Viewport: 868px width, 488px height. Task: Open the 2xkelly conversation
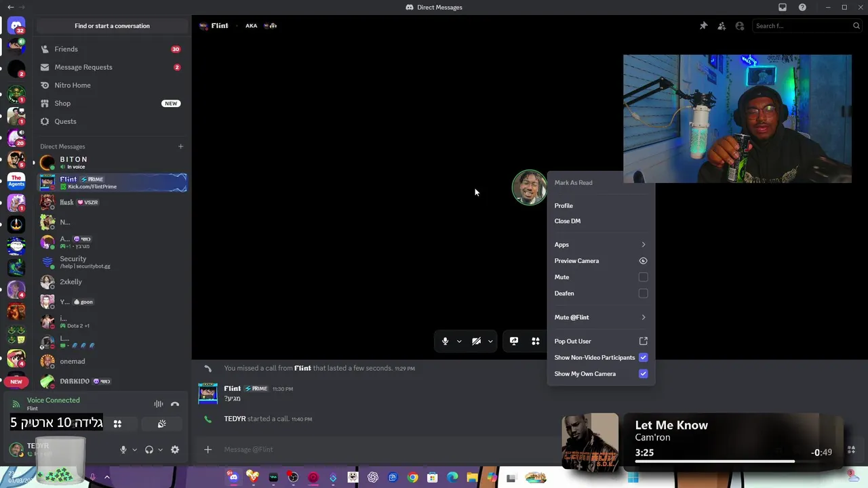(x=111, y=282)
